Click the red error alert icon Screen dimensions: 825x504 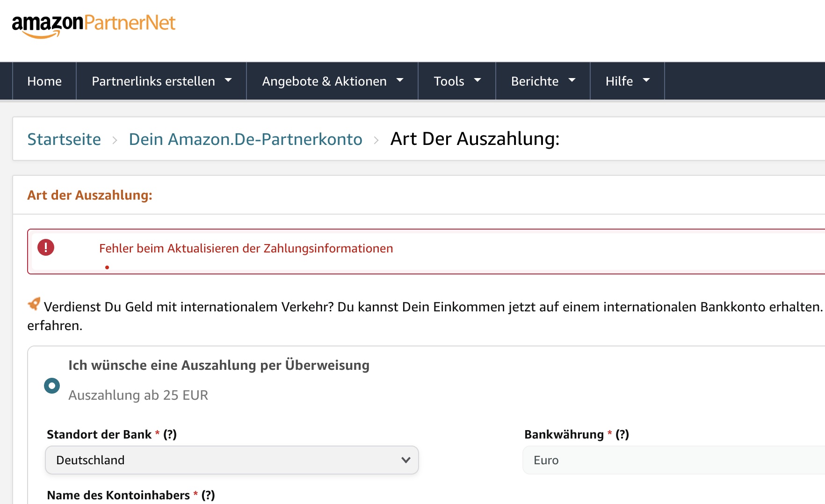click(x=45, y=248)
